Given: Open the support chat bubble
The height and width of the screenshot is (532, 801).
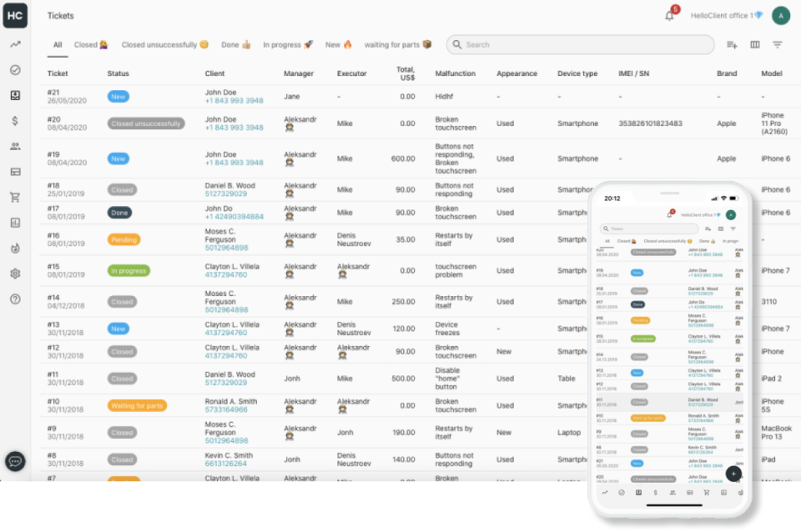Looking at the screenshot, I should coord(15,461).
